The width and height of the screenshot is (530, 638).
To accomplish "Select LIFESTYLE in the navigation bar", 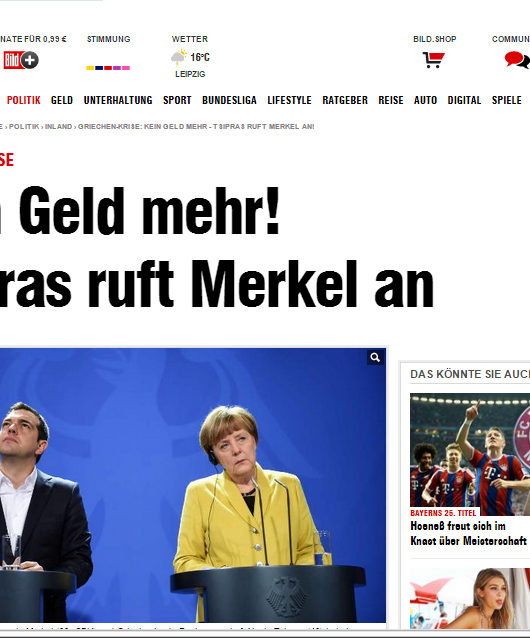I will 289,100.
